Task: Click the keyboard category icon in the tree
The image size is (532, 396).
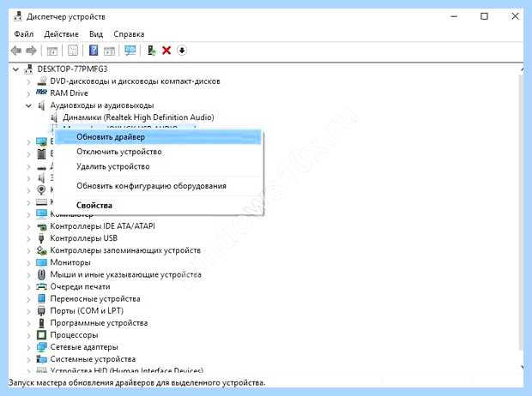Action: coord(41,202)
